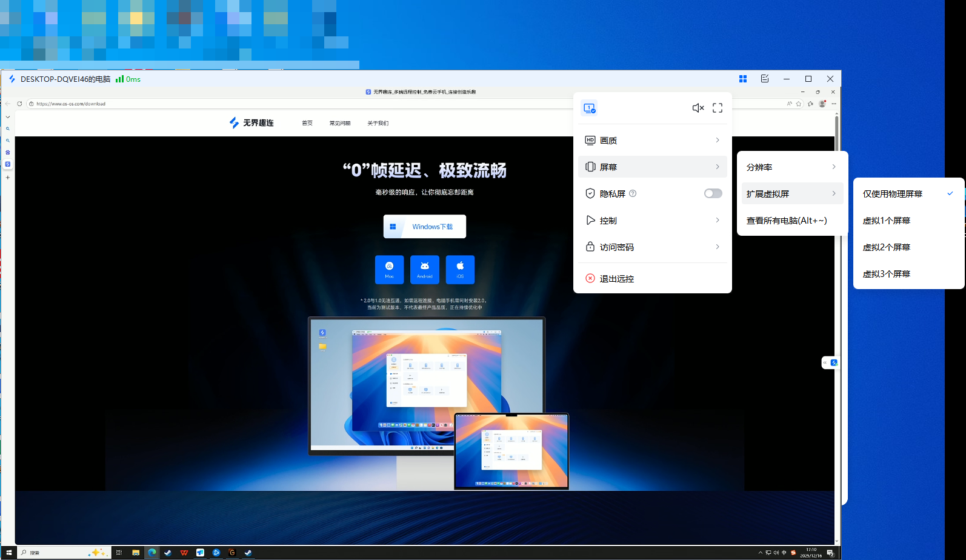Download the iOS version

point(460,270)
